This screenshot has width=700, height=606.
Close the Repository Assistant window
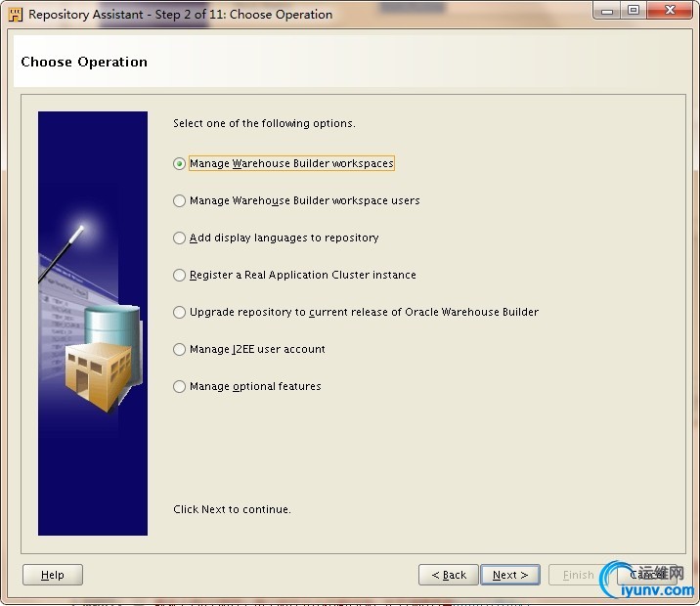pyautogui.click(x=669, y=11)
